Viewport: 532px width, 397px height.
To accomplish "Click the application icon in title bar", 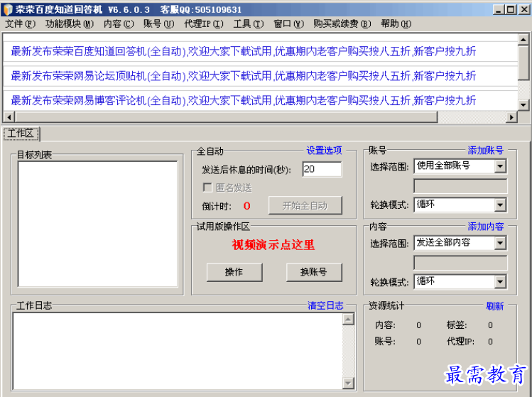I will coord(8,9).
